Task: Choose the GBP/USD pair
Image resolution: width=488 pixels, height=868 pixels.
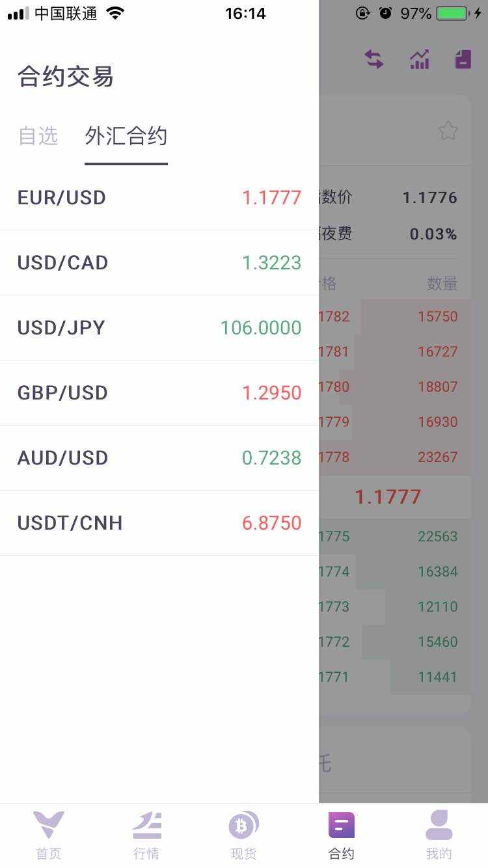Action: pyautogui.click(x=159, y=393)
